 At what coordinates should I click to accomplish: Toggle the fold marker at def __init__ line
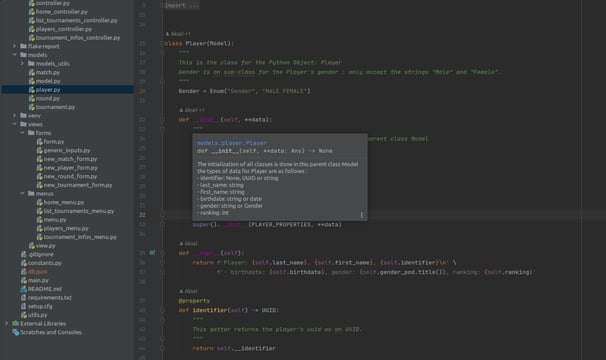coord(162,120)
